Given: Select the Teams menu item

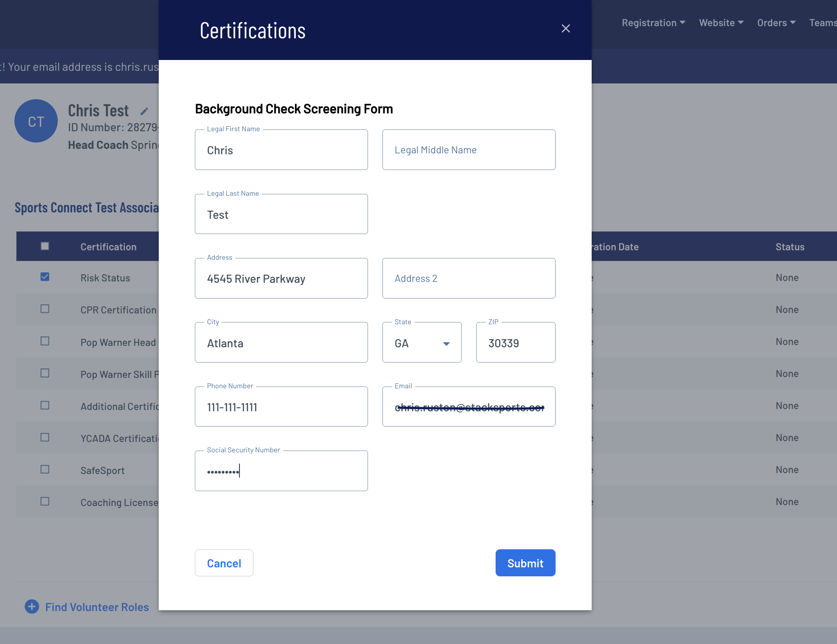Looking at the screenshot, I should tap(823, 23).
